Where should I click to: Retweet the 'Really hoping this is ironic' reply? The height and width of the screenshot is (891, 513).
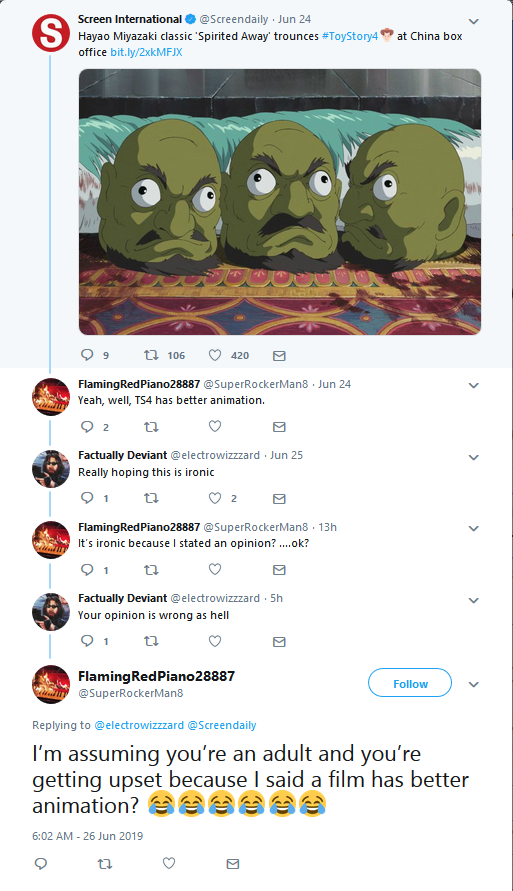151,498
